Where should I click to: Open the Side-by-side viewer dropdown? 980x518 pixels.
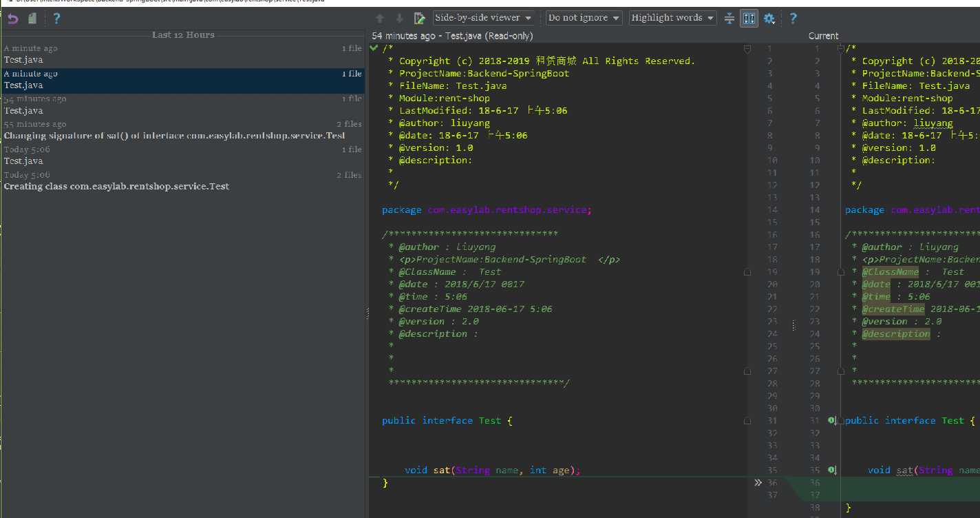coord(484,18)
